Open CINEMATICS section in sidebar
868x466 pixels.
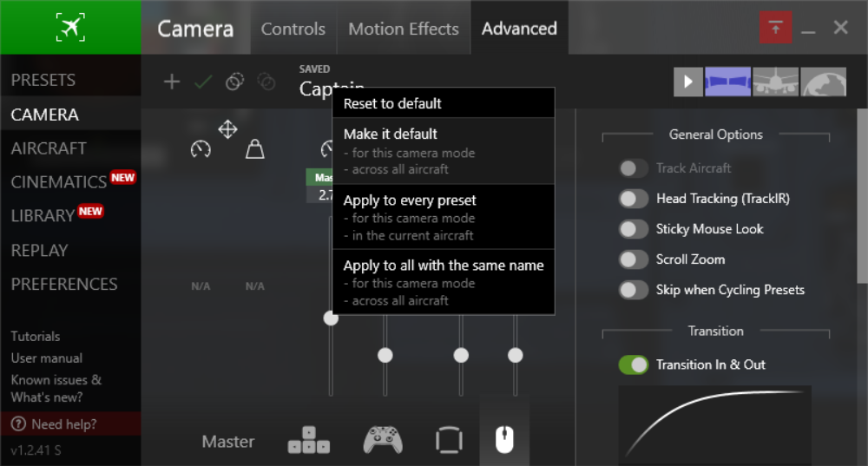(x=70, y=181)
